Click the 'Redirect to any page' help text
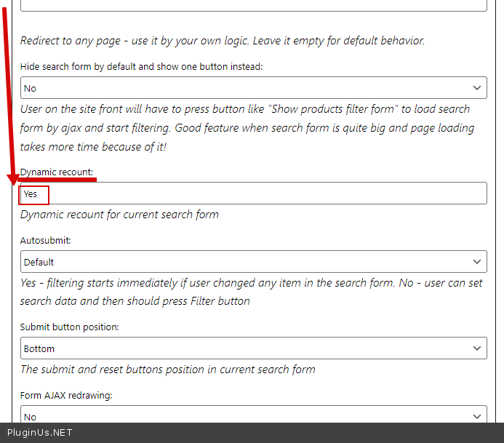 pyautogui.click(x=222, y=41)
